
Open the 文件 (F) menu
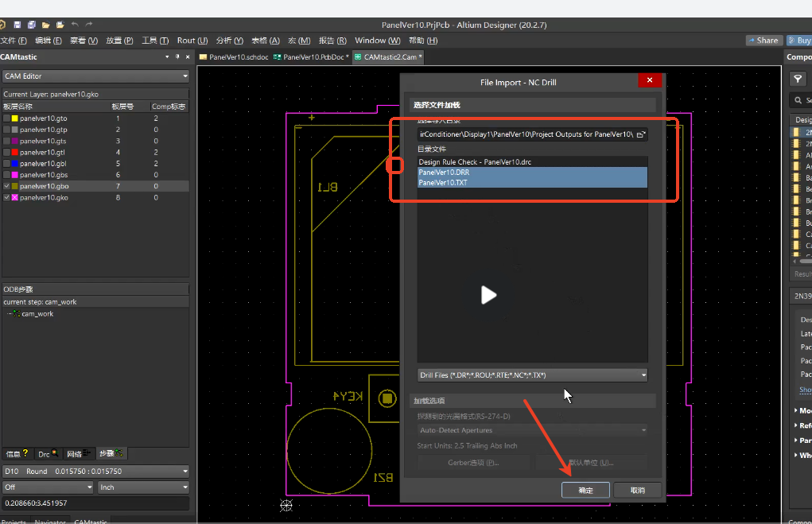click(14, 41)
